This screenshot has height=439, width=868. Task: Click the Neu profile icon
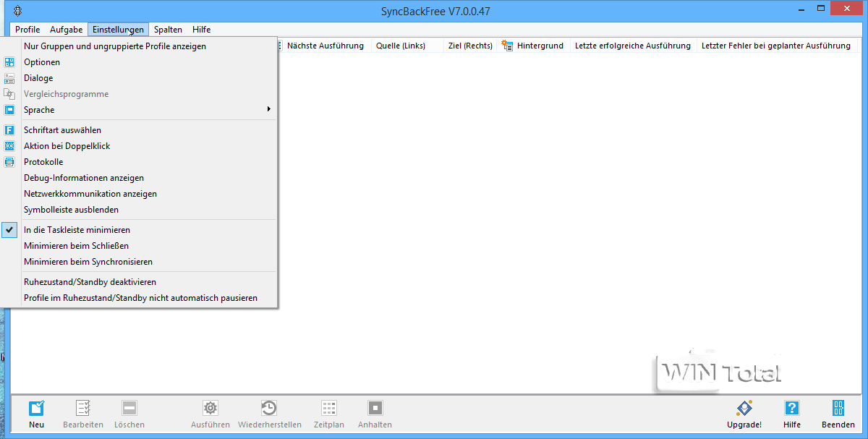point(36,408)
